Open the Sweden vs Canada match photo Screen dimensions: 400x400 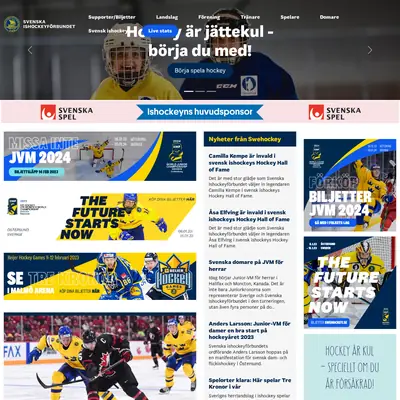100,356
